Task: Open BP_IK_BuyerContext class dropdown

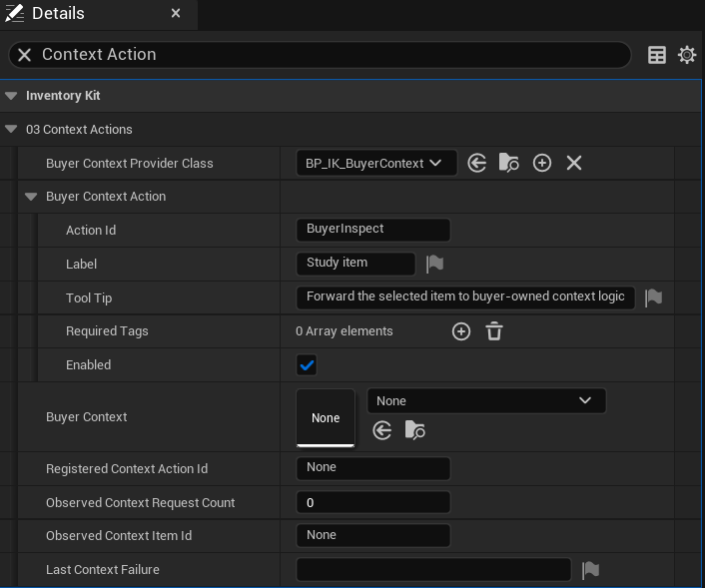Action: click(x=376, y=163)
